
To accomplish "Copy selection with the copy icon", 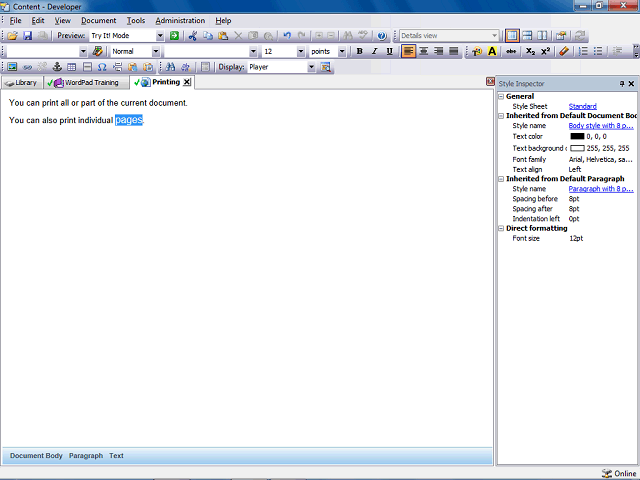I will click(208, 36).
